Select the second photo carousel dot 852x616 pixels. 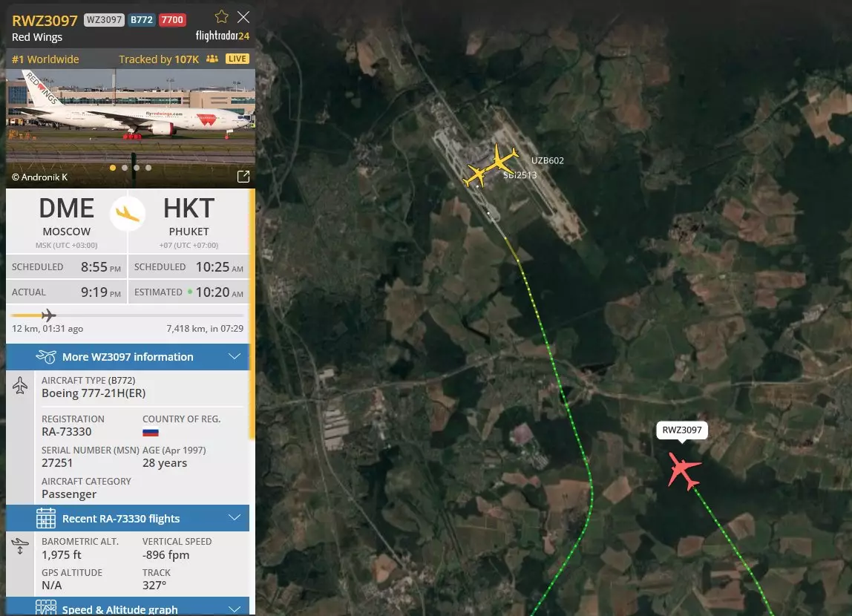tap(125, 168)
